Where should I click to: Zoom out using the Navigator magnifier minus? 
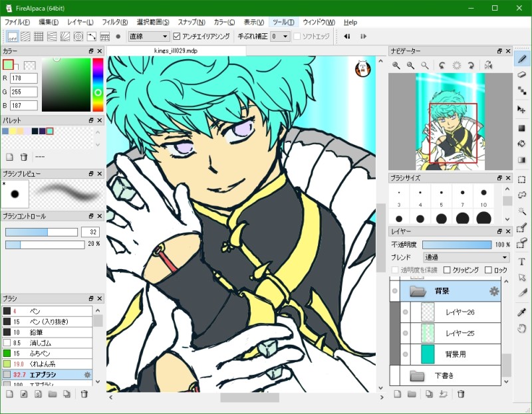click(x=410, y=65)
